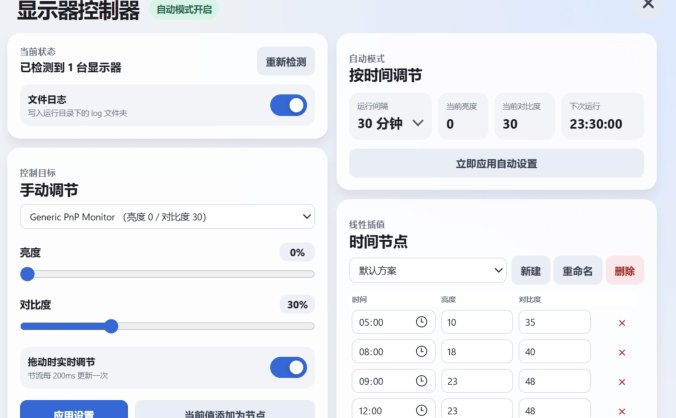Image resolution: width=676 pixels, height=418 pixels.
Task: Click the brightness field showing 18
Action: pos(477,352)
